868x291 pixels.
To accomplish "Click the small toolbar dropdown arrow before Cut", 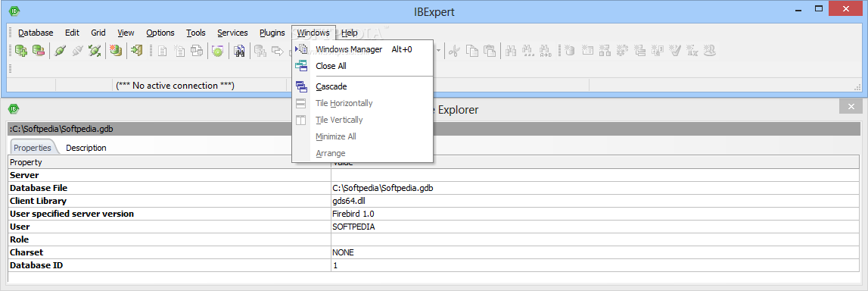I will [x=438, y=51].
